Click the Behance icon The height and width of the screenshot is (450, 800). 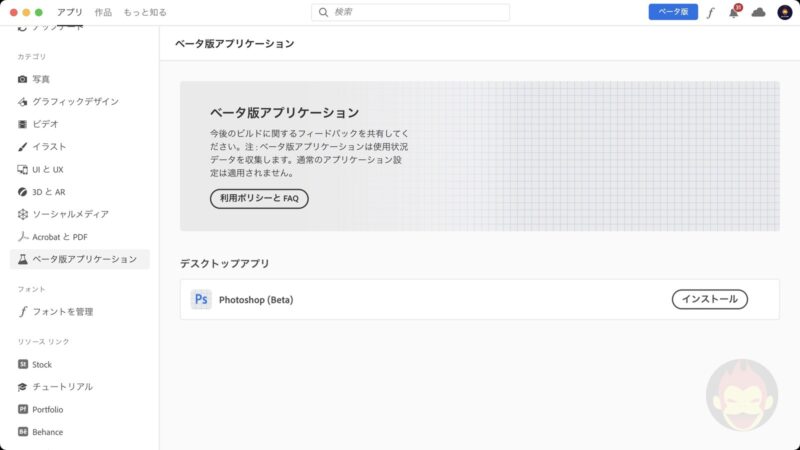pos(22,432)
